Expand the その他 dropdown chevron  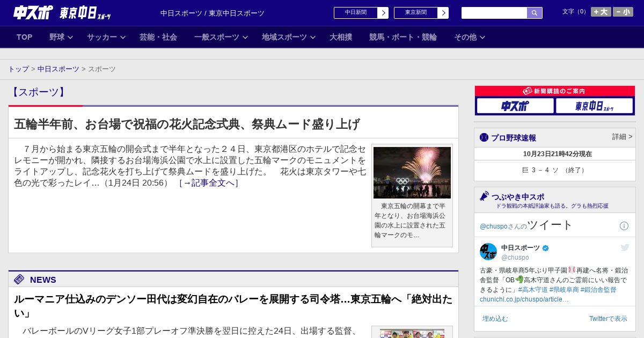click(482, 37)
